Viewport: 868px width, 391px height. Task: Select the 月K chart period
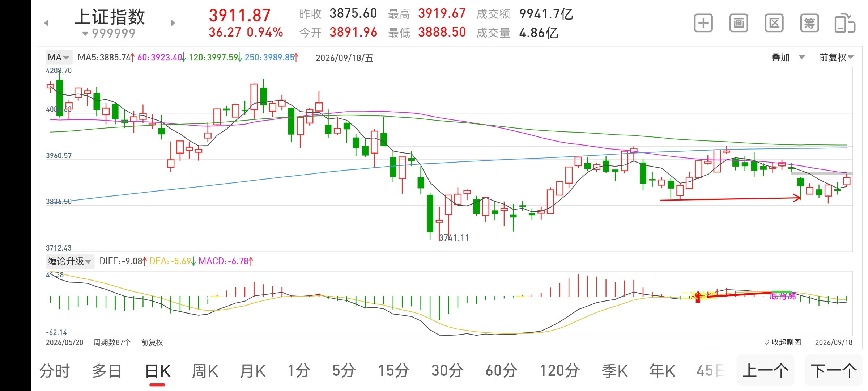(253, 371)
